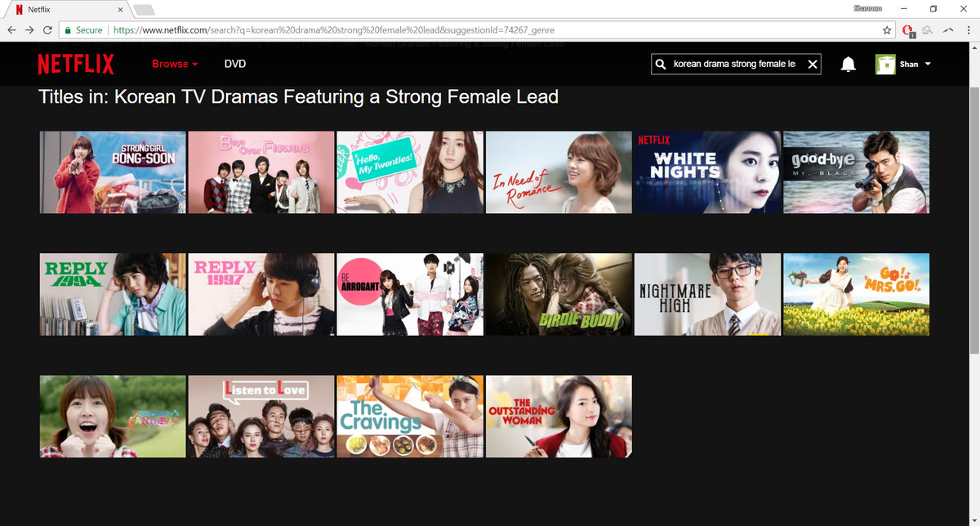The width and height of the screenshot is (980, 526).
Task: Click the grey magnifier extension icon
Action: pyautogui.click(x=928, y=30)
